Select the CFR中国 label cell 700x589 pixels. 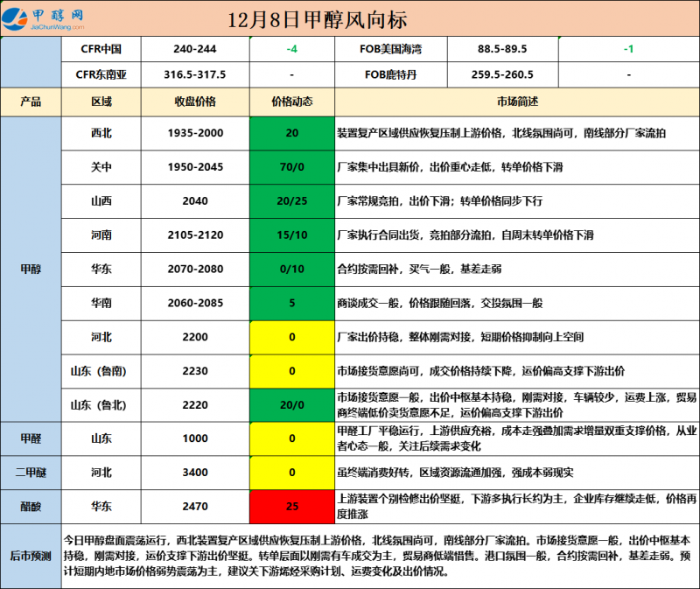click(x=101, y=49)
